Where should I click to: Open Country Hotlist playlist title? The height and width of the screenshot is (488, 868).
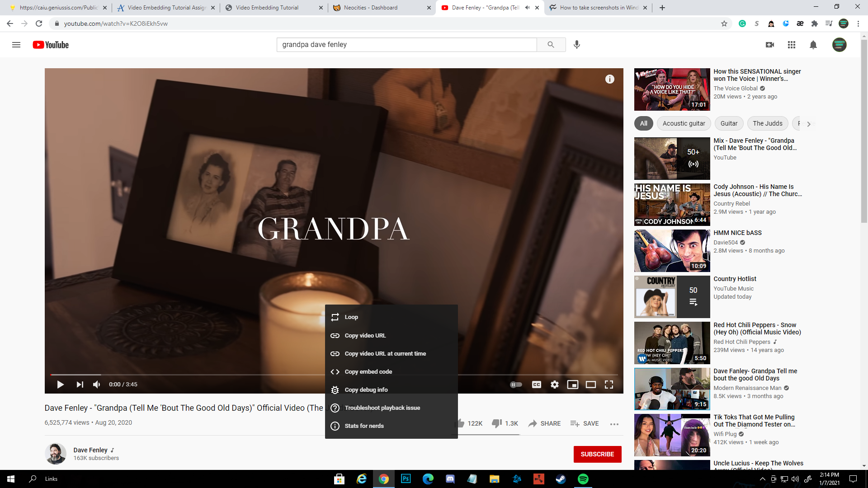pyautogui.click(x=735, y=279)
